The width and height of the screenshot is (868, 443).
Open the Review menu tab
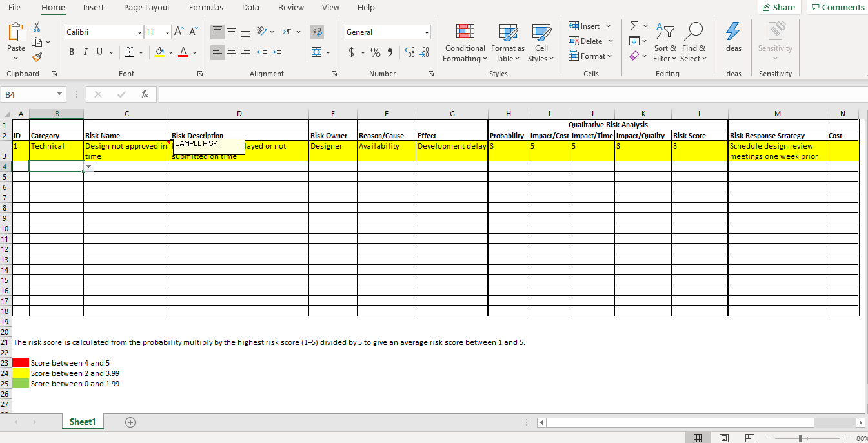coord(290,8)
